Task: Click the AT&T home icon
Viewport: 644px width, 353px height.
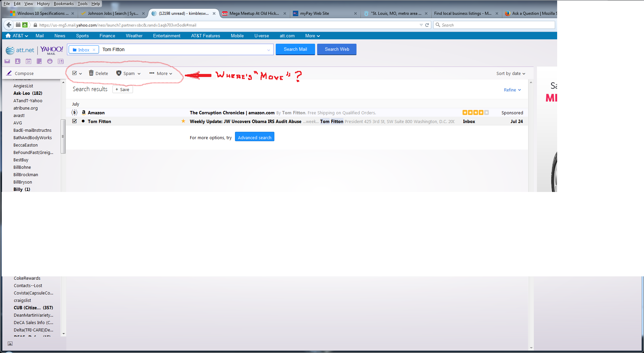Action: click(8, 36)
